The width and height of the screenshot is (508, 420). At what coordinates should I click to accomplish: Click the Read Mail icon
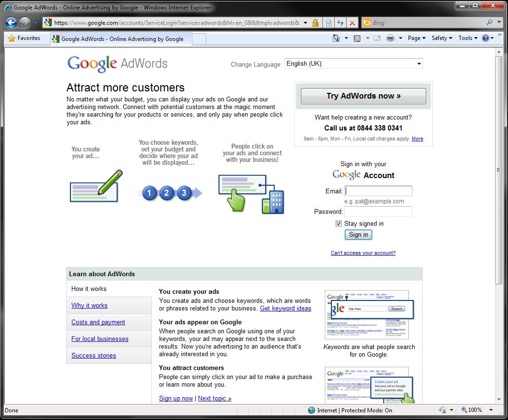coord(377,38)
